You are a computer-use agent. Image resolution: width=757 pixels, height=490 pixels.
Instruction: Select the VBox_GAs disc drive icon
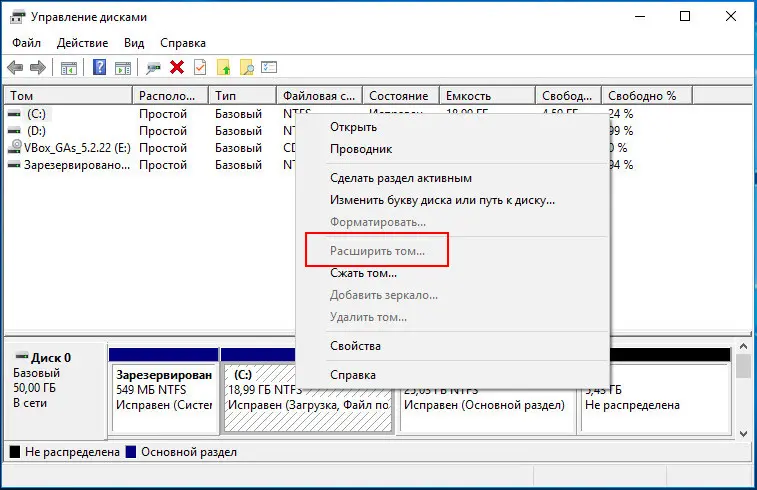pyautogui.click(x=15, y=147)
